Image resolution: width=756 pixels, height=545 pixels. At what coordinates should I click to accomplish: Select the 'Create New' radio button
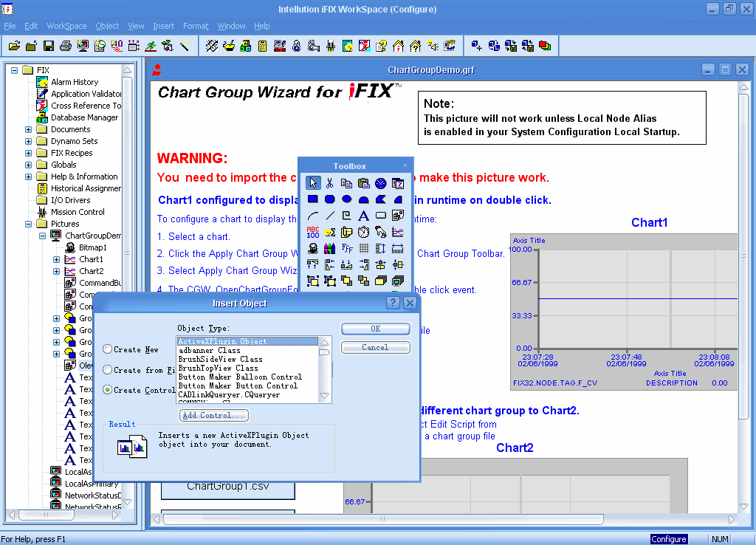click(108, 349)
